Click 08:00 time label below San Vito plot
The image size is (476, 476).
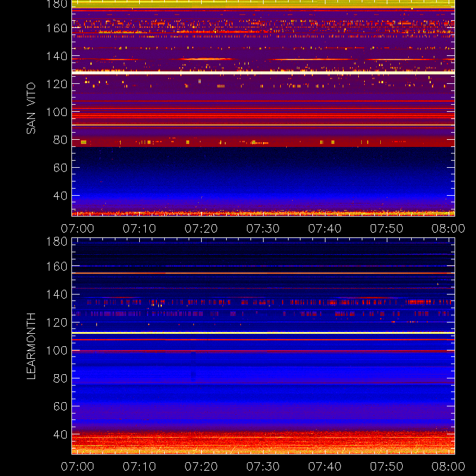449,228
